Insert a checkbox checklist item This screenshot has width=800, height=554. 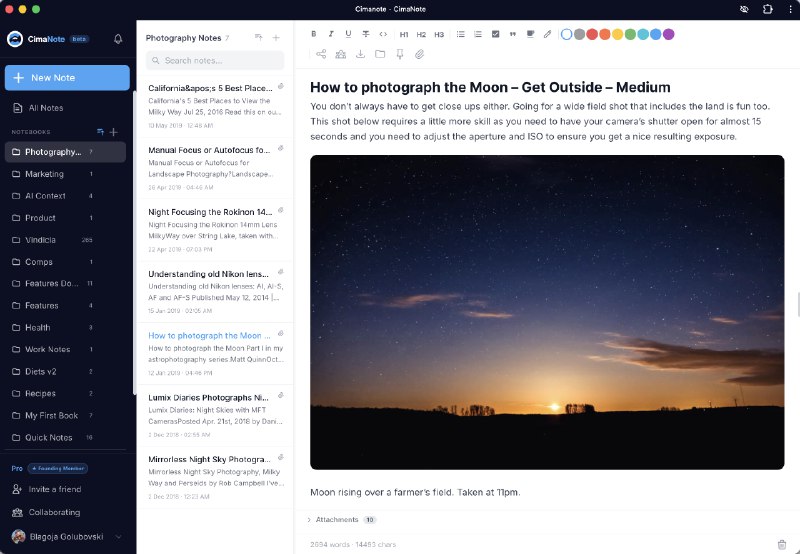[x=495, y=34]
